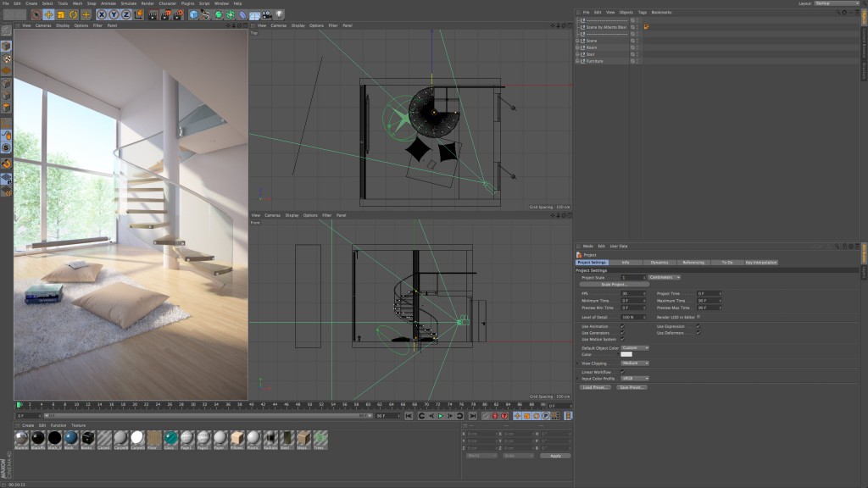The image size is (868, 488).
Task: Open the Simulate menu
Action: [x=129, y=3]
